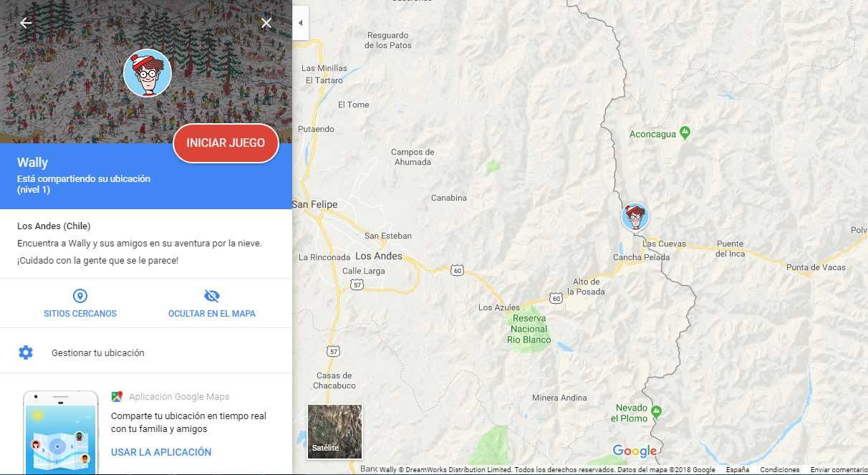The image size is (868, 475).
Task: Select the Aconcagua mountain marker
Action: point(685,132)
